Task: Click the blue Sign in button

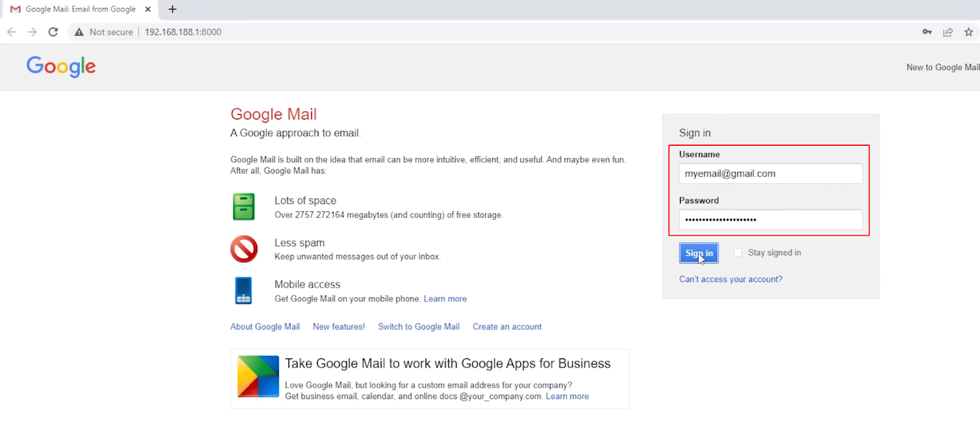Action: click(699, 253)
